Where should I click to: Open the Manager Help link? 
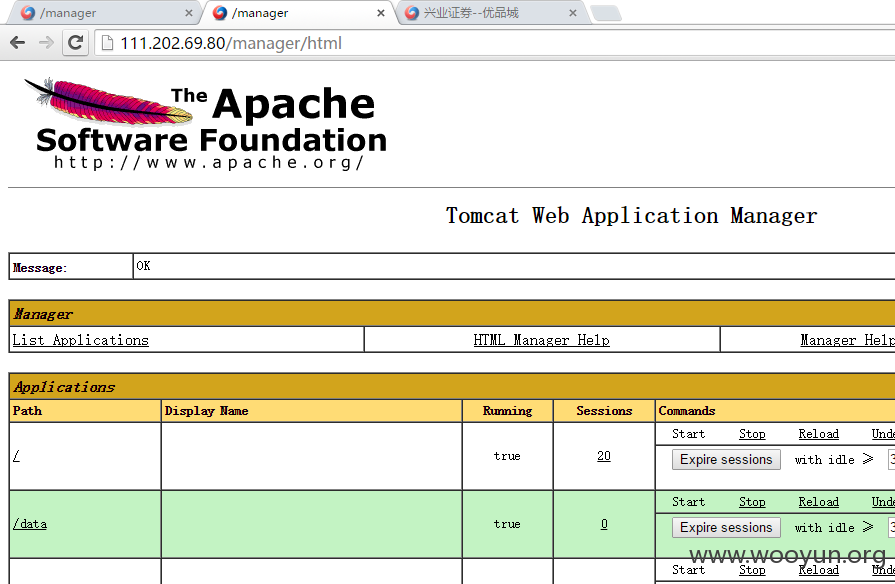point(847,340)
